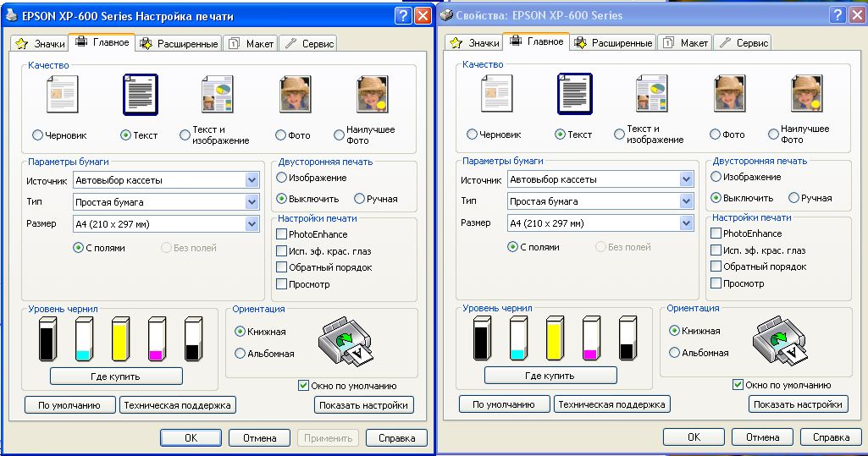Click Отмена button in Свойства window
The width and height of the screenshot is (868, 456).
[762, 437]
